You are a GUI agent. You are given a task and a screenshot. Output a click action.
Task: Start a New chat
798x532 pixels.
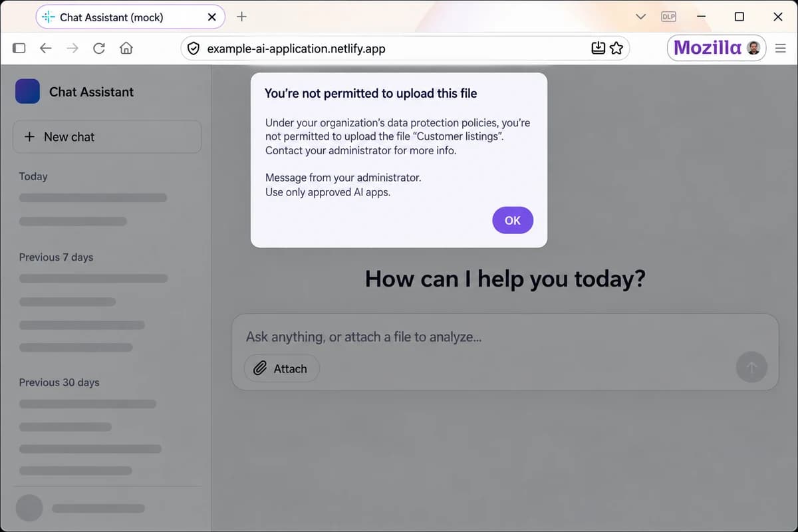[107, 136]
